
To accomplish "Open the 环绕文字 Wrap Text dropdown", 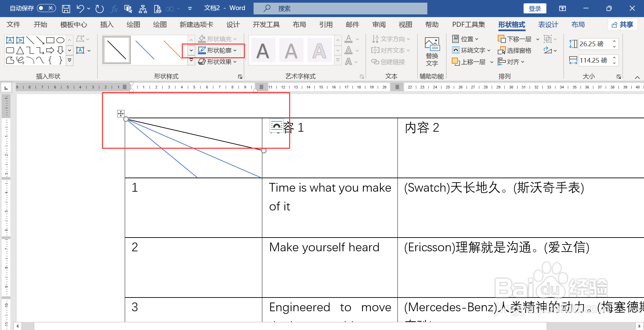I will (471, 50).
